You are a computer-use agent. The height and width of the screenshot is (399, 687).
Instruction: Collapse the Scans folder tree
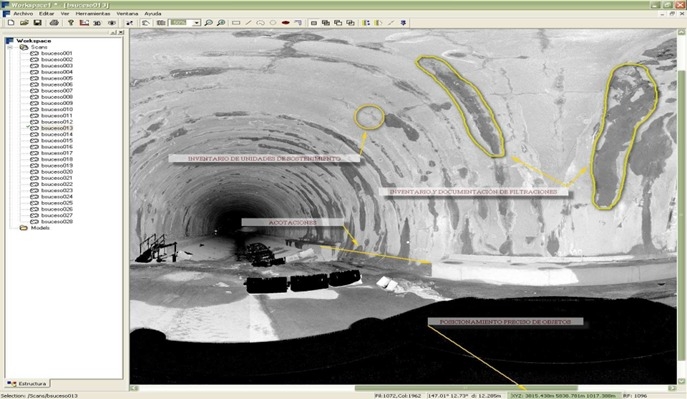coord(10,47)
